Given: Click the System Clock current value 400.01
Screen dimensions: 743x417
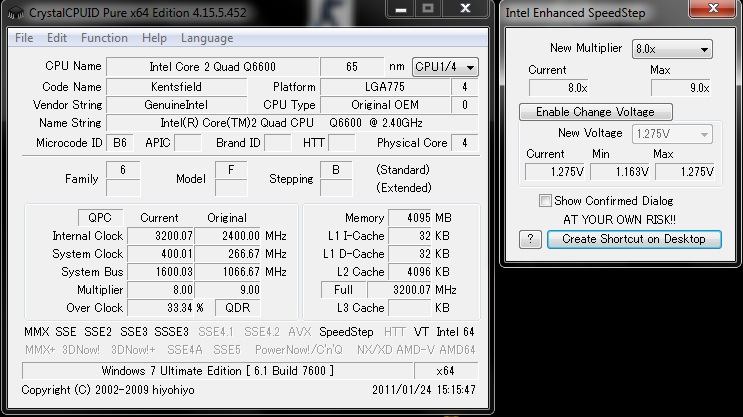Looking at the screenshot, I should pyautogui.click(x=161, y=254).
